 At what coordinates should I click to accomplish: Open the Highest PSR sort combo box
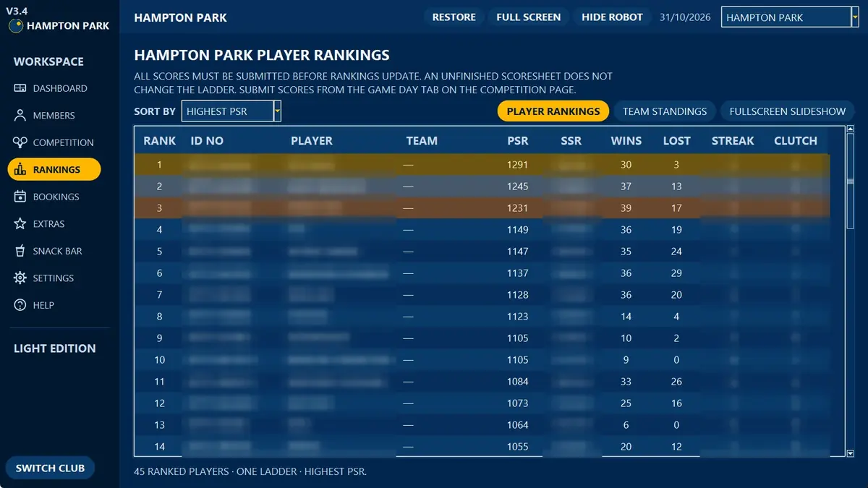231,111
